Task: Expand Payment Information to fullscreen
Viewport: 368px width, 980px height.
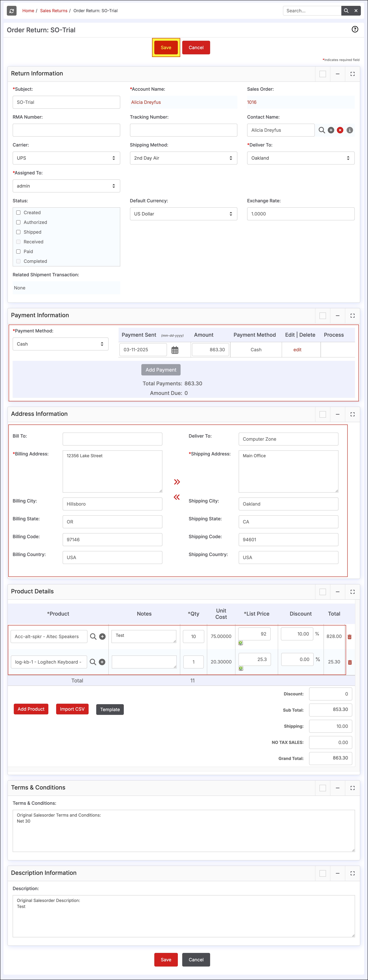Action: (352, 316)
